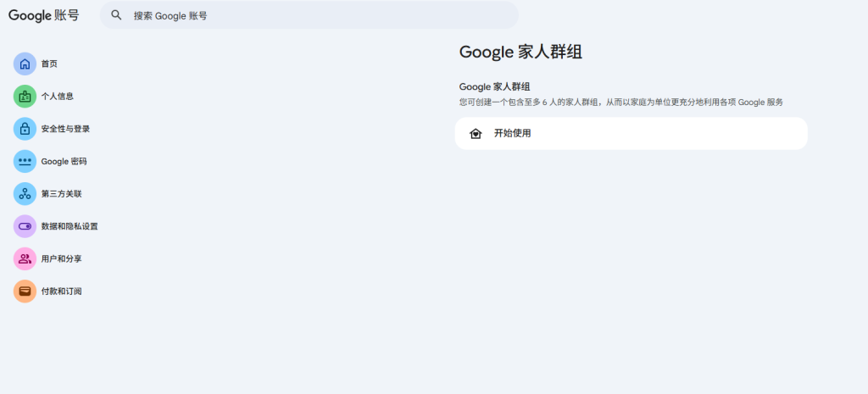This screenshot has width=868, height=394.
Task: Click the 数据和隐私设置 toggle icon
Action: point(25,226)
